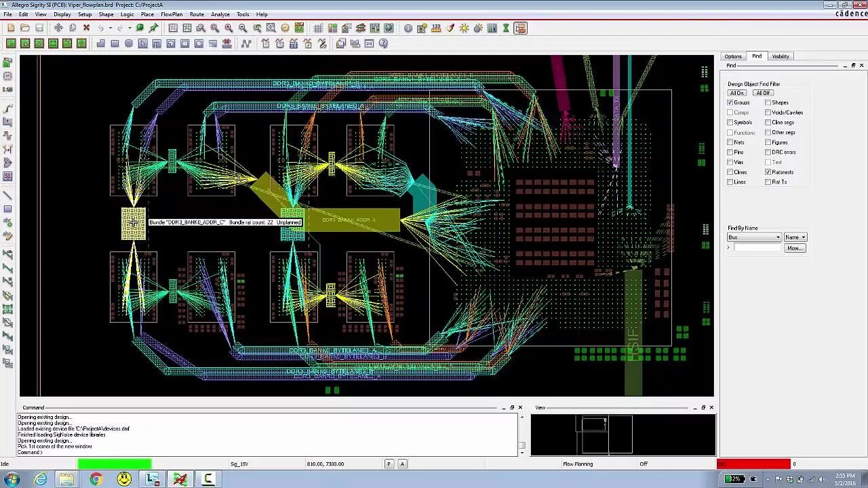
Task: Open Internet Explorer from the taskbar
Action: [41, 479]
